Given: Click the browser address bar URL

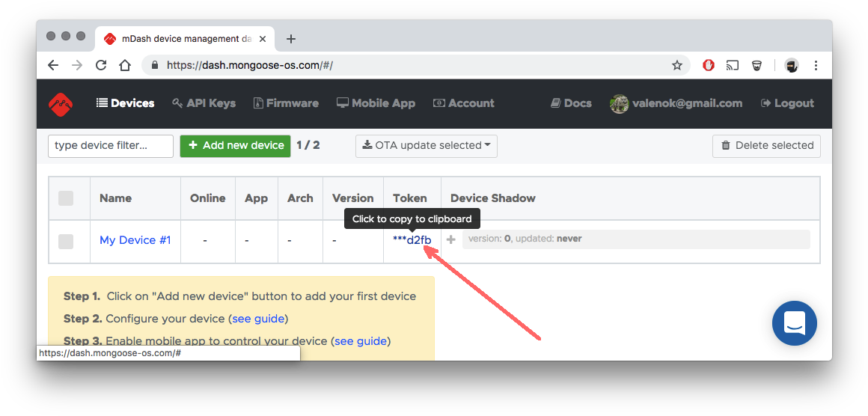Looking at the screenshot, I should 250,65.
